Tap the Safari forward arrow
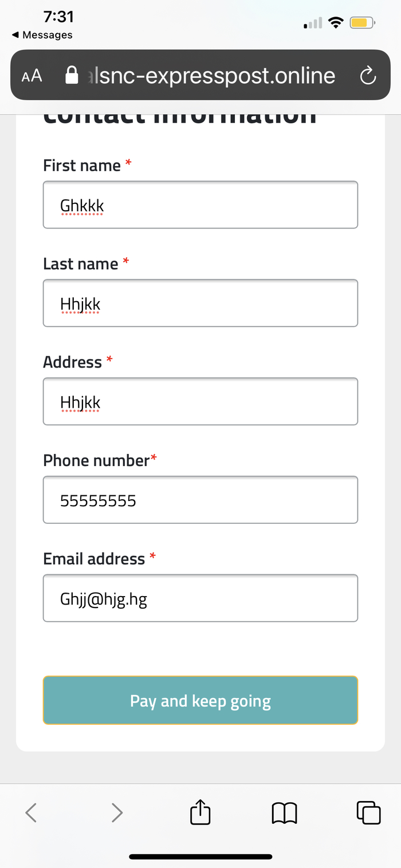Viewport: 401px width, 868px height. click(x=117, y=812)
